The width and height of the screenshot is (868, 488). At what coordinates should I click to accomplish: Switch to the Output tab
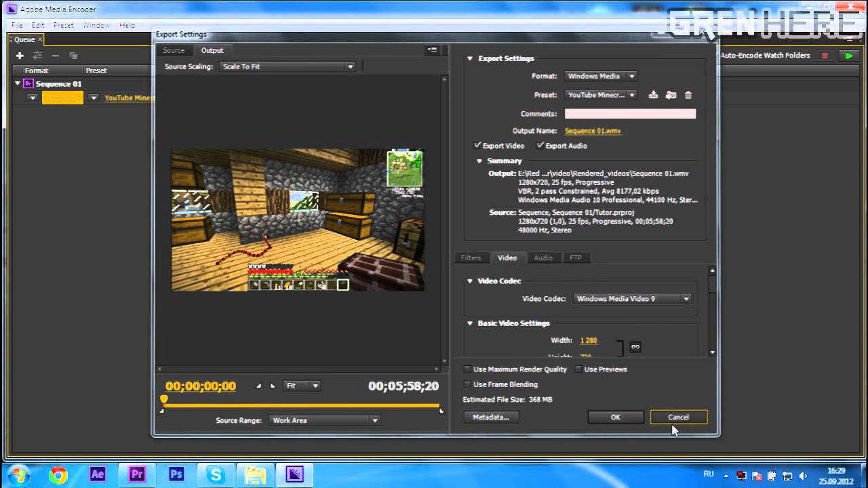click(x=212, y=50)
